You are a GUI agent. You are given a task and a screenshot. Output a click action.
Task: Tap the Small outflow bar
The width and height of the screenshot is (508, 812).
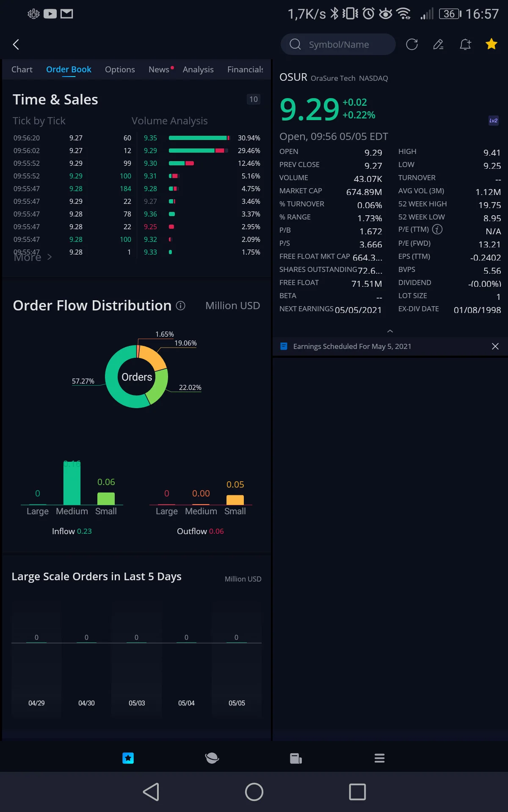click(235, 500)
